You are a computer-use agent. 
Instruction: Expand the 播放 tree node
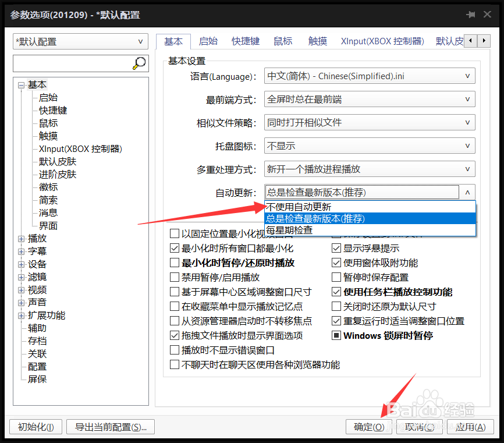20,238
